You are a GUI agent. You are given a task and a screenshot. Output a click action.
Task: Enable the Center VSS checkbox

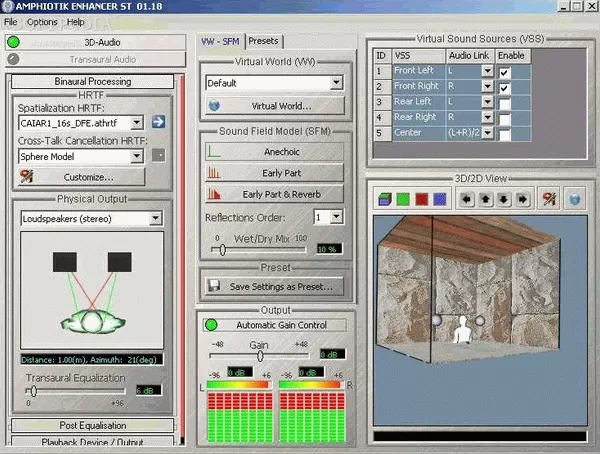tap(504, 134)
